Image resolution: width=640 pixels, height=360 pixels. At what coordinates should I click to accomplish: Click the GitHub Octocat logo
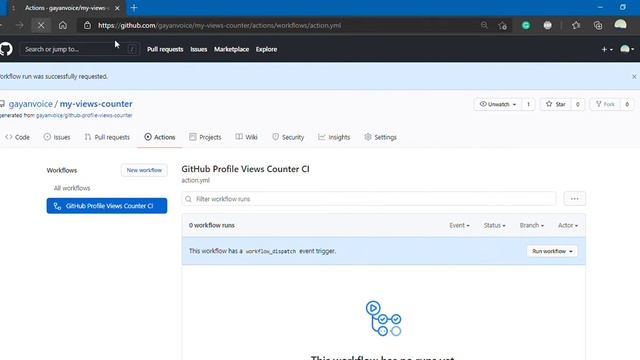coord(6,49)
